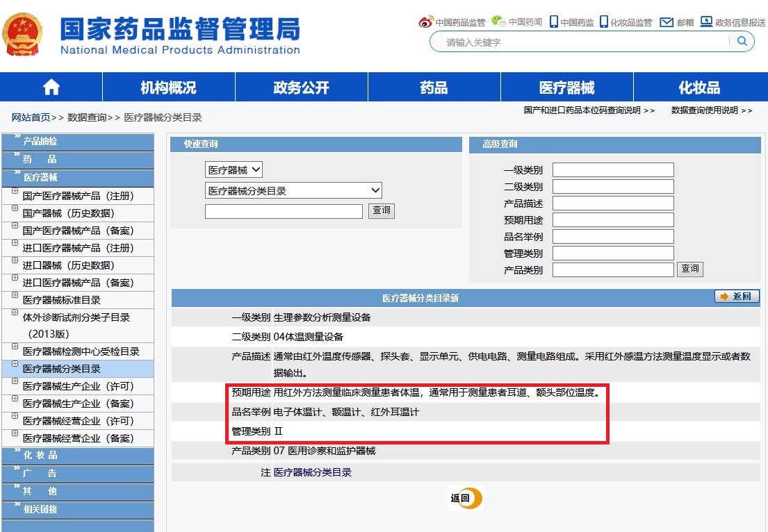The height and width of the screenshot is (532, 768).
Task: Open 进口医疗器械产品（注册） in sidebar
Action: 79,248
